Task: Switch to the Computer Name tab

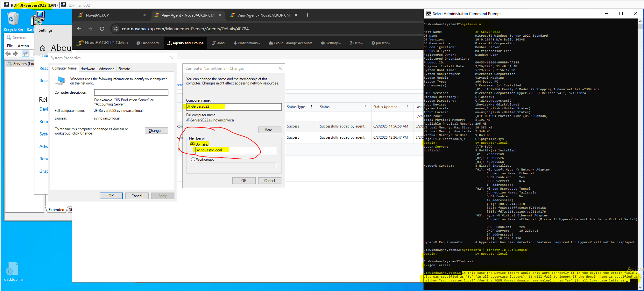Action: [x=64, y=68]
